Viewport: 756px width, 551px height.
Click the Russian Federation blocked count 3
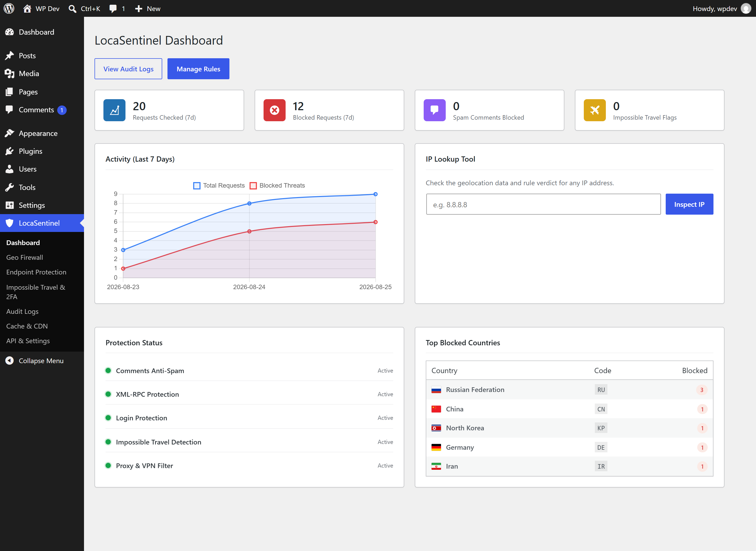[702, 390]
